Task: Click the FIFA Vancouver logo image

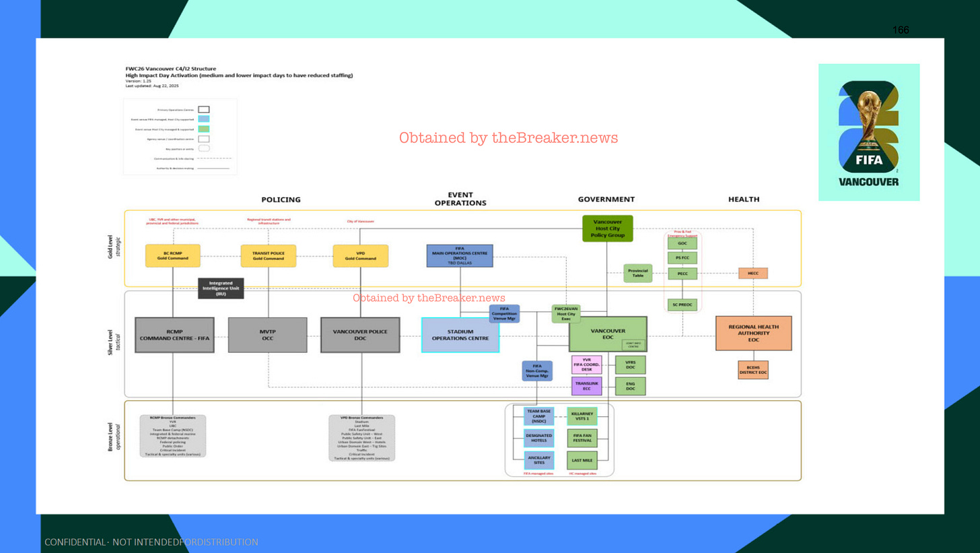Action: [x=868, y=133]
